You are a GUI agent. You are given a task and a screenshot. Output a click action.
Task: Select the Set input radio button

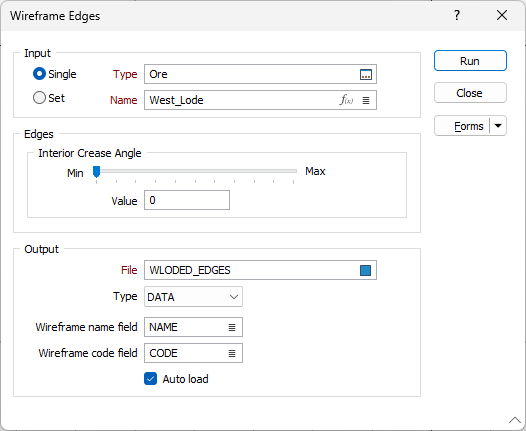(x=39, y=98)
